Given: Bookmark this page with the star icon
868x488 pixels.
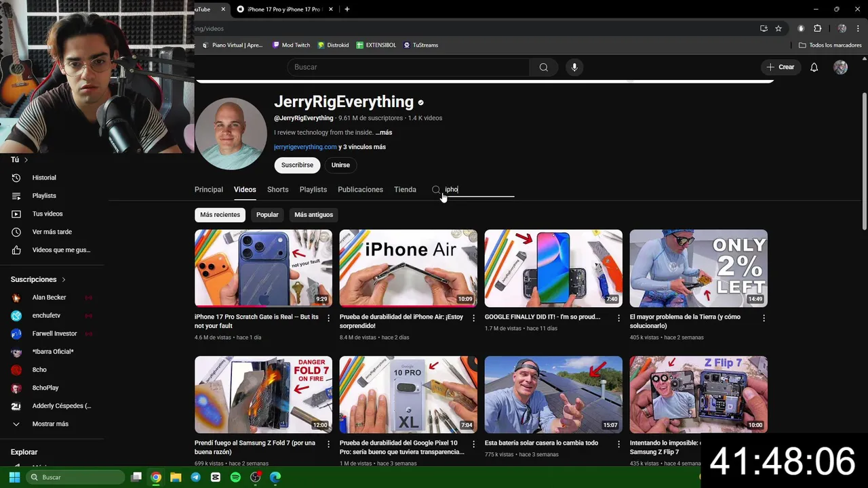Looking at the screenshot, I should pyautogui.click(x=778, y=28).
